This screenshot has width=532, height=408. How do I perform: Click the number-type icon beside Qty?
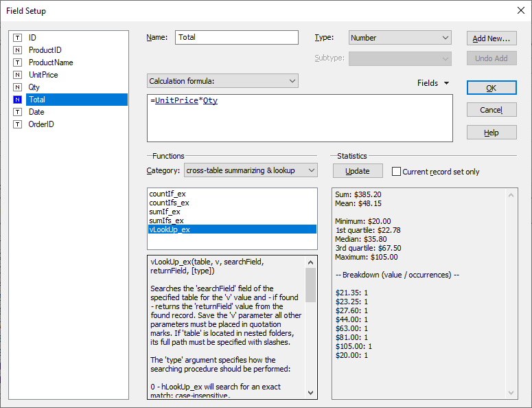click(x=17, y=87)
